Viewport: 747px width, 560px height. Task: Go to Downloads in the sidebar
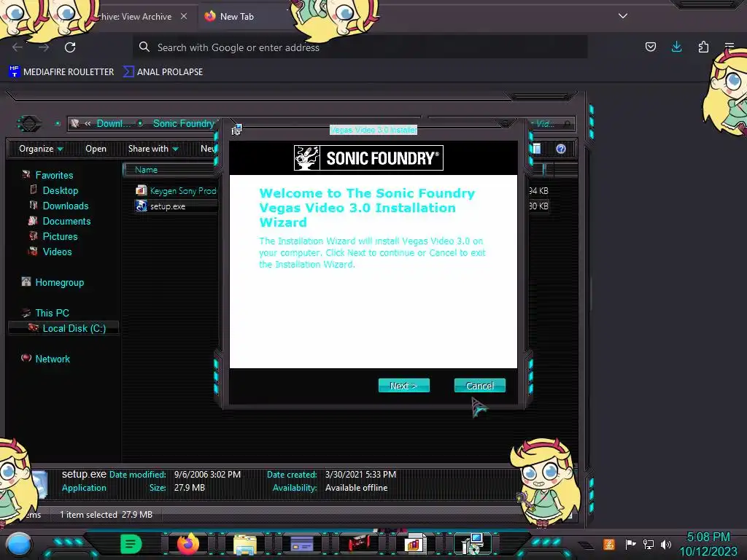coord(65,206)
